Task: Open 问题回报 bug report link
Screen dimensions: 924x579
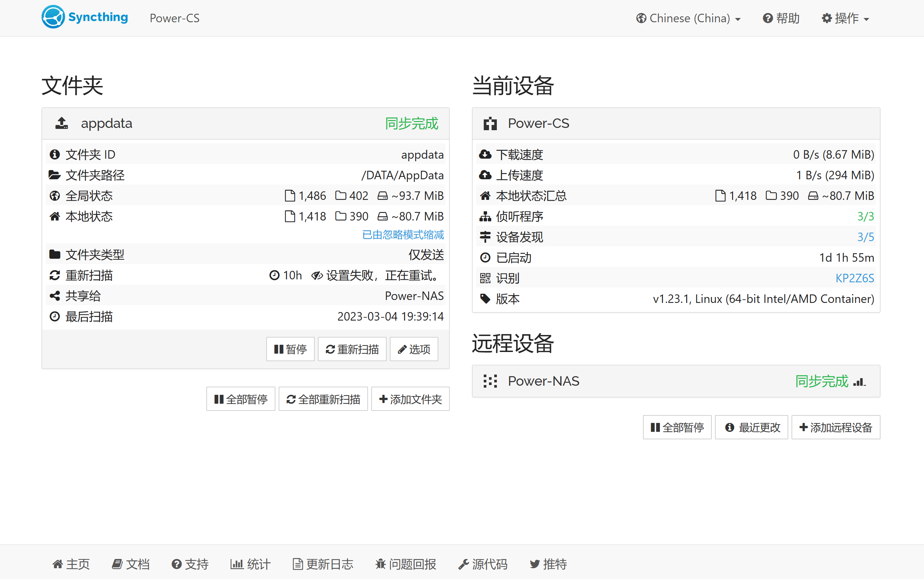Action: (x=406, y=564)
